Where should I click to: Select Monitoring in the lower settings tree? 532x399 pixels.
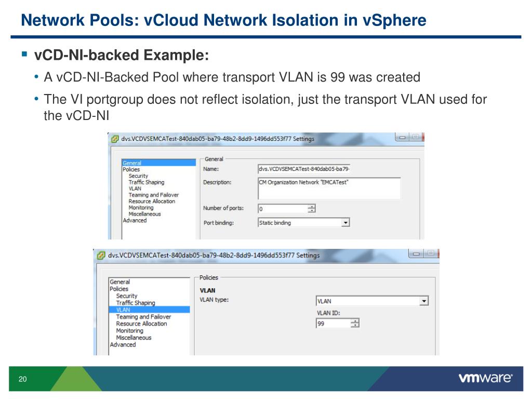click(129, 330)
